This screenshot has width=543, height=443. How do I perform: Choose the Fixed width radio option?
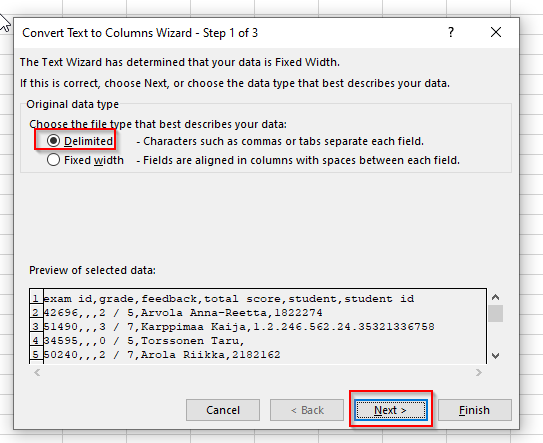53,160
